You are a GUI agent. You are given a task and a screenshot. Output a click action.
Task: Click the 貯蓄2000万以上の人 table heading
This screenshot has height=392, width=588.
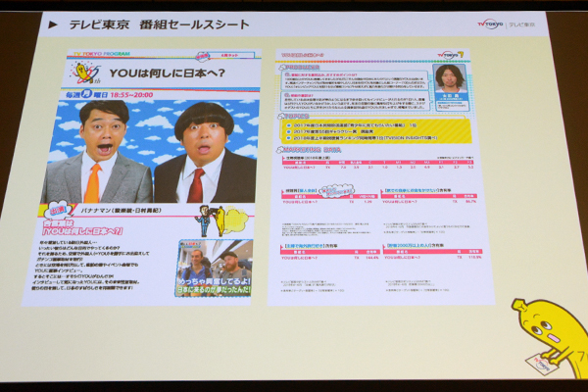tap(416, 245)
